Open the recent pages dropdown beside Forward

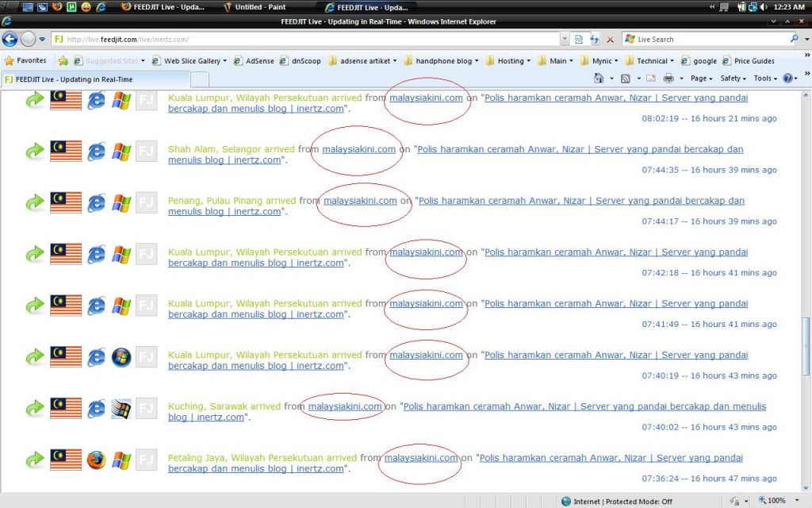(x=43, y=40)
